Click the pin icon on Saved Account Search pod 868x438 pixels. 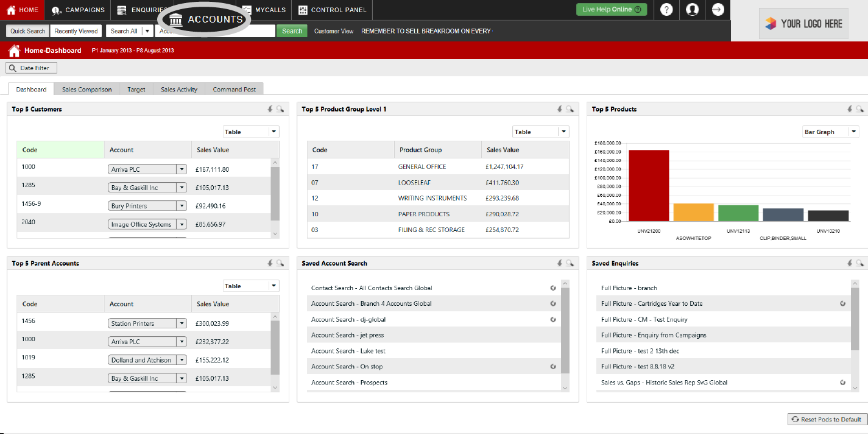point(560,263)
